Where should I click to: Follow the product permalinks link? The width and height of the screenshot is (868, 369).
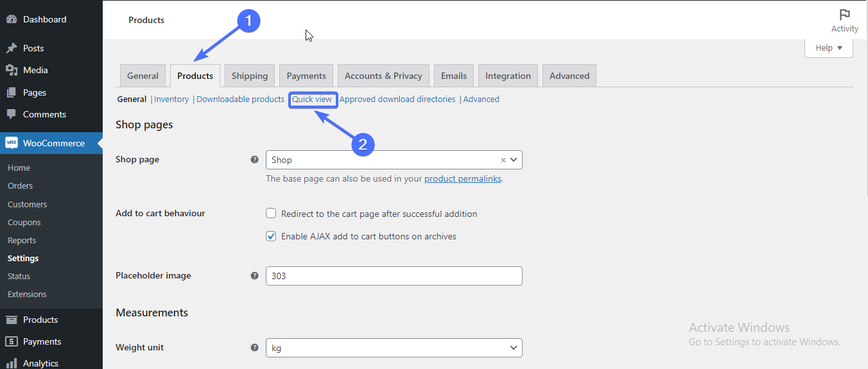click(x=463, y=179)
